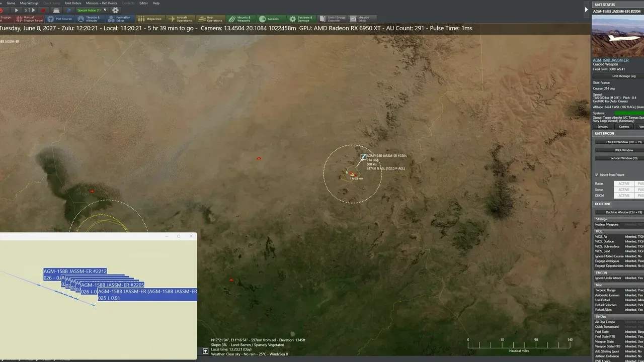Click the red record button

coord(43,10)
